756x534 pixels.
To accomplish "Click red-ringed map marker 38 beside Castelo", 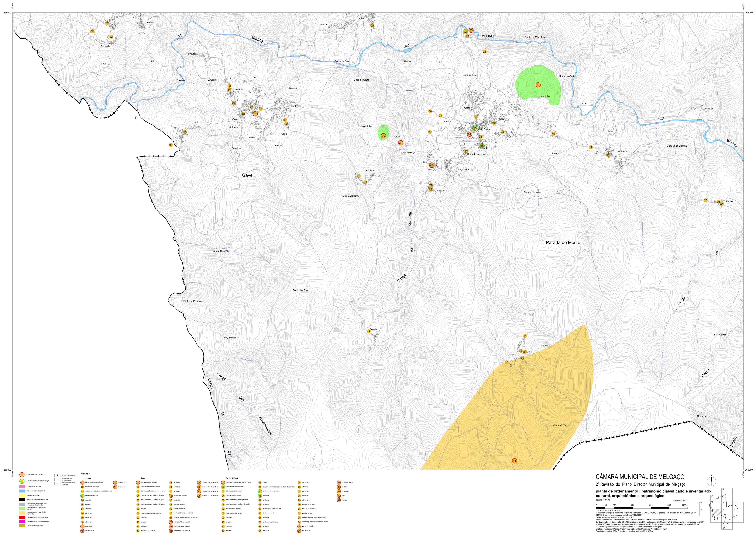I will (400, 143).
